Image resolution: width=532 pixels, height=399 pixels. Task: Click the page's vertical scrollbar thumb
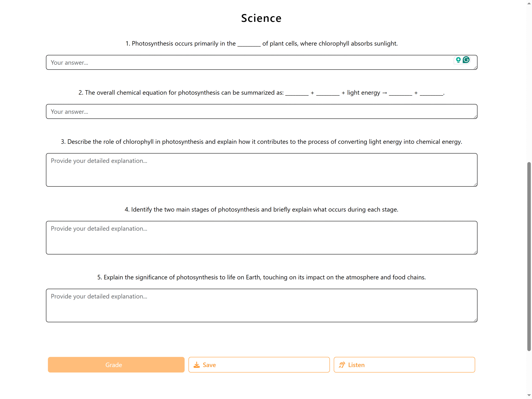[x=529, y=257]
